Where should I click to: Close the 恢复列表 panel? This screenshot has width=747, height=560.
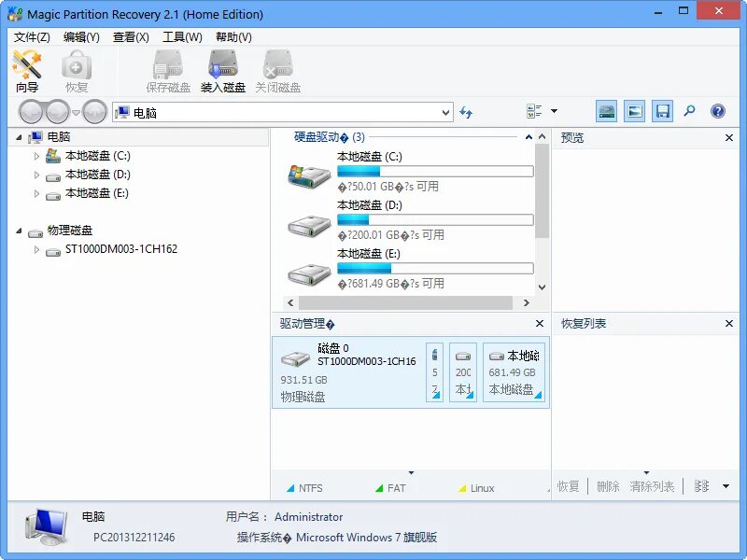click(x=729, y=323)
